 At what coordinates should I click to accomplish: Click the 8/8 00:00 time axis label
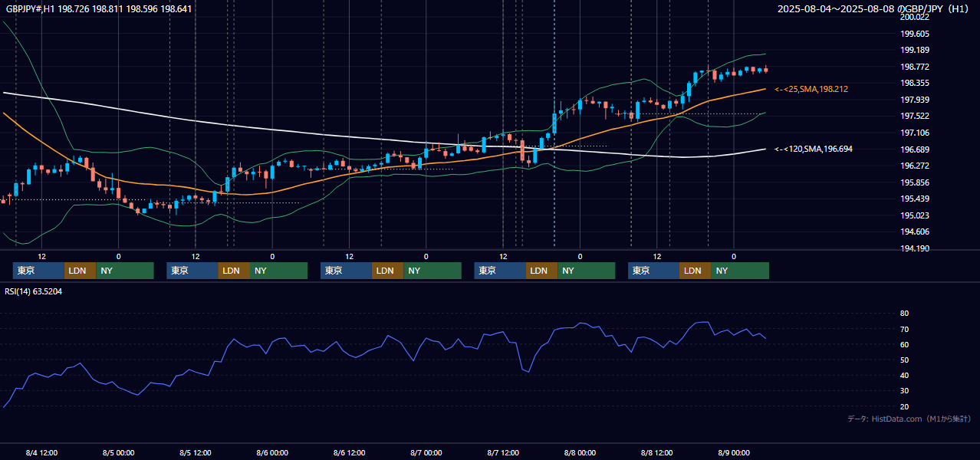pos(580,453)
